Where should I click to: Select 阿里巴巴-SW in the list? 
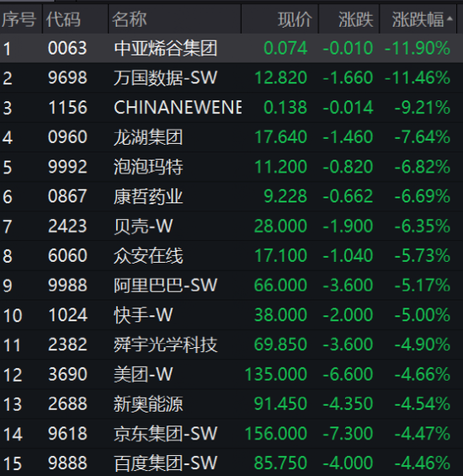coord(231,285)
